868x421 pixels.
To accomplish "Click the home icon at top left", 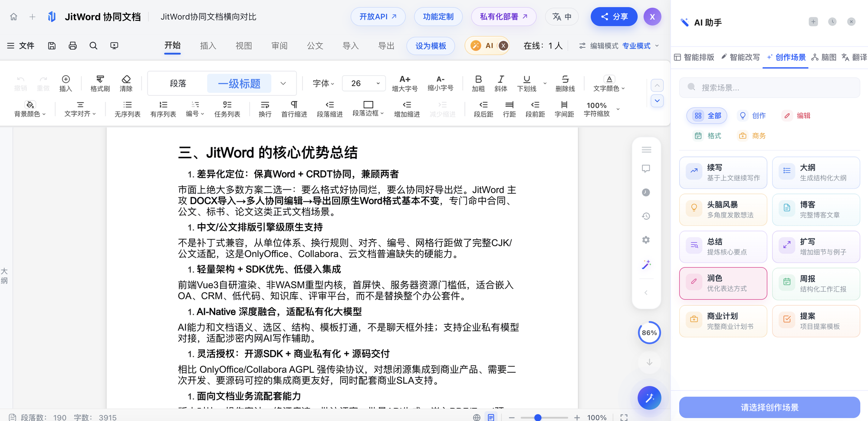I will (x=13, y=17).
